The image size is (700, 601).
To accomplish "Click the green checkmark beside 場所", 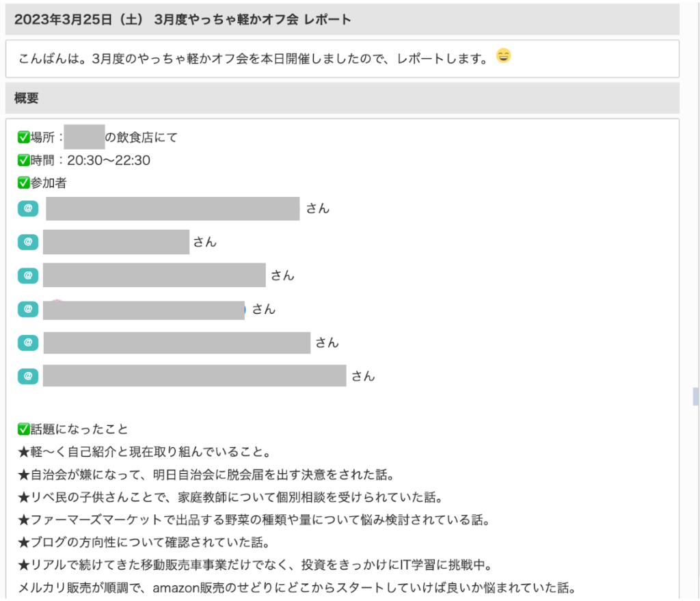I will coord(24,137).
